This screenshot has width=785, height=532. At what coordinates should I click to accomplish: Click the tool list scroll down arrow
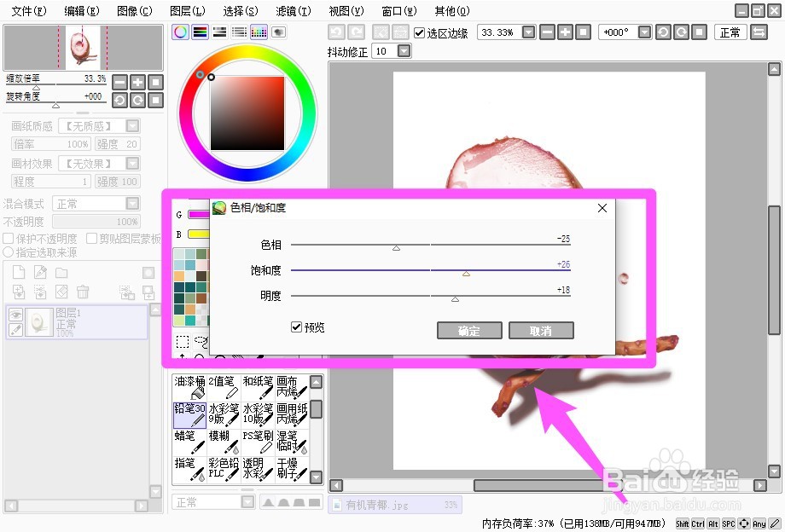(316, 477)
